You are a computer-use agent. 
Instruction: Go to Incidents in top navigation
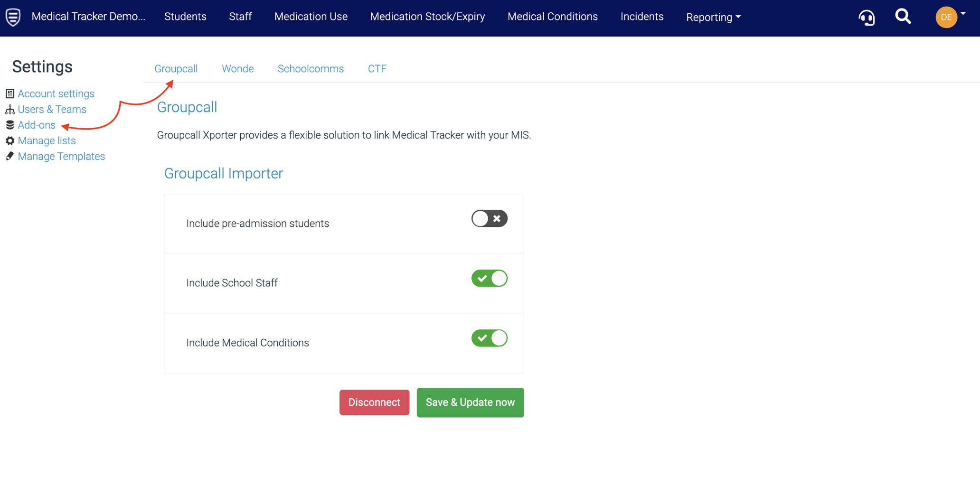pos(642,17)
